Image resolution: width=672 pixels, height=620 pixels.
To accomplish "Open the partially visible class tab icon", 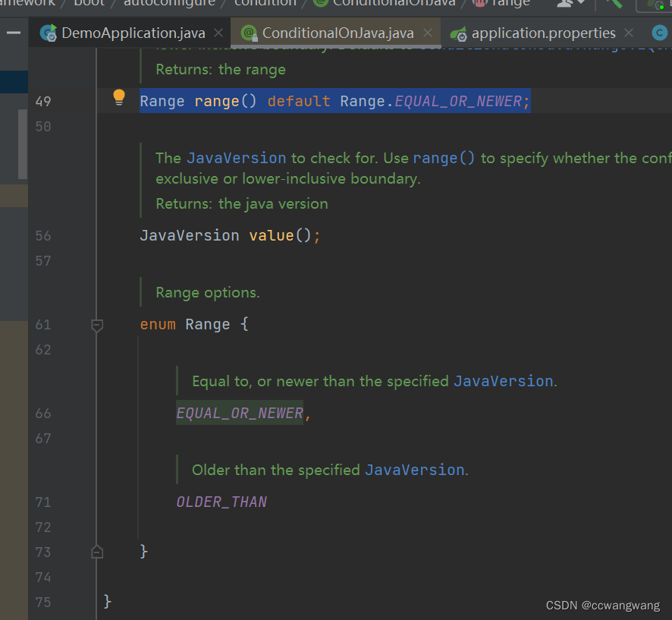I will (660, 33).
